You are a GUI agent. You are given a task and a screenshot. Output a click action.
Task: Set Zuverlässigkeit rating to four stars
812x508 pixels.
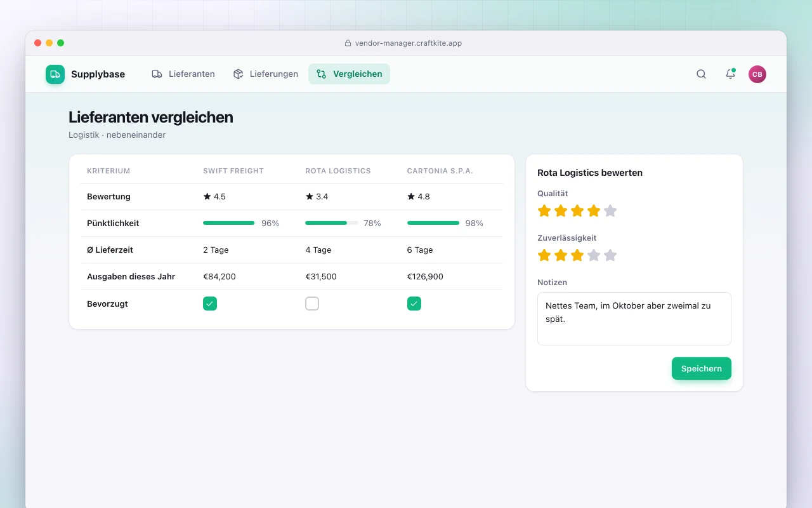594,255
